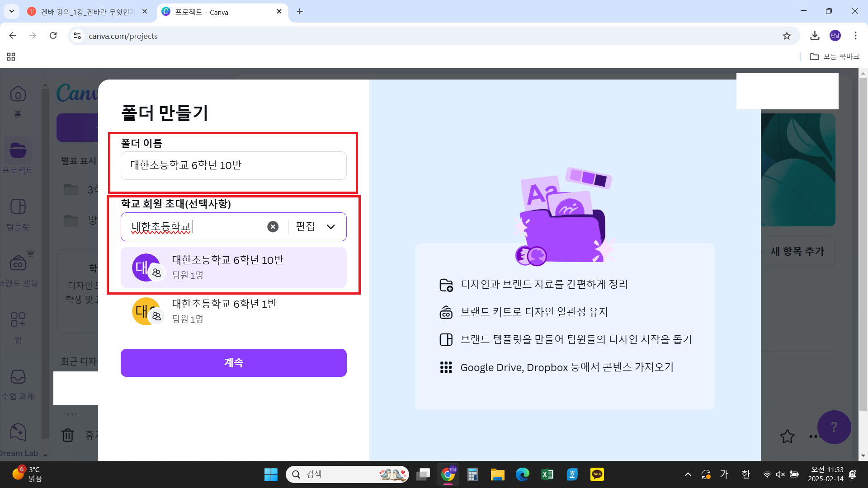Click the 폴더 이름 input field
This screenshot has width=868, height=488.
pyautogui.click(x=234, y=165)
